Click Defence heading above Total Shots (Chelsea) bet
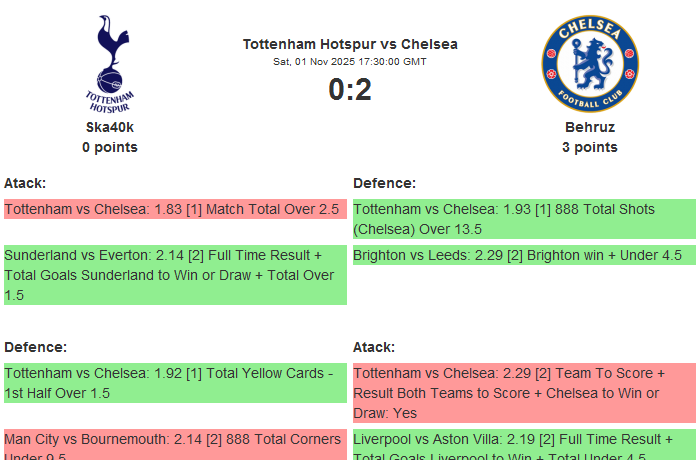This screenshot has width=700, height=460. point(384,183)
